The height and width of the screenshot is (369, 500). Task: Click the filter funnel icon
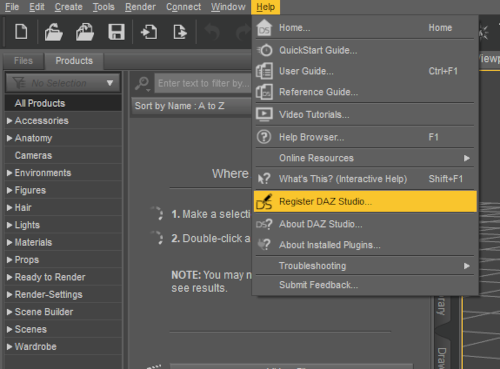coord(19,83)
